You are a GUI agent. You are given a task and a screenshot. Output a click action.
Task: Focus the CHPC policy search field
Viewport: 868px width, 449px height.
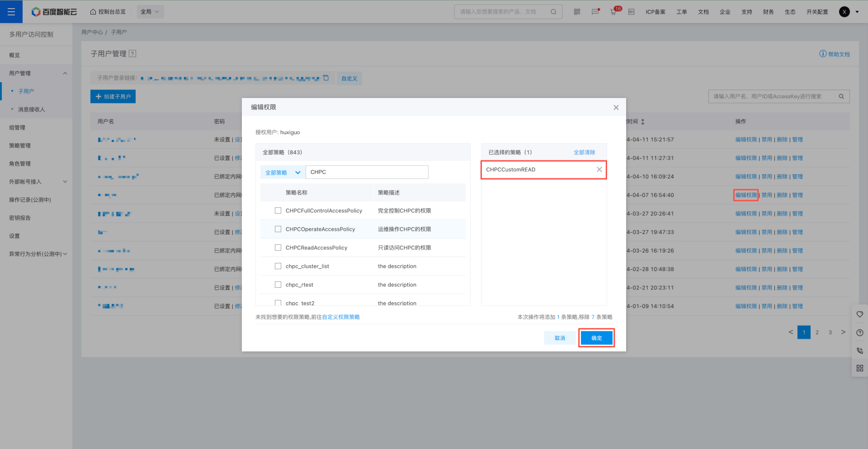pyautogui.click(x=367, y=172)
